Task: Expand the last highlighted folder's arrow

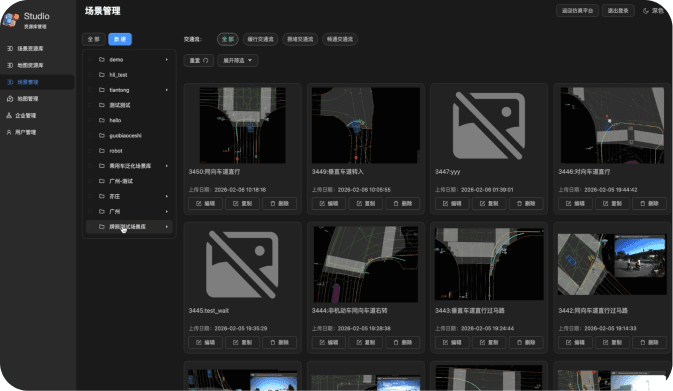Action: 167,227
